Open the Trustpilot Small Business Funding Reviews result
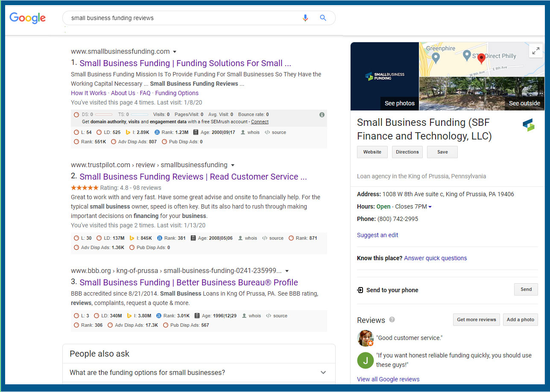Screen dimensions: 550x392 click(193, 177)
